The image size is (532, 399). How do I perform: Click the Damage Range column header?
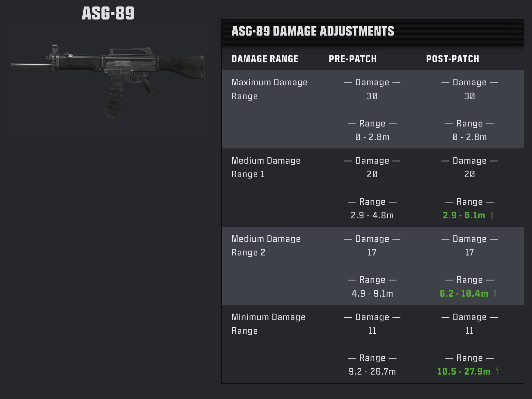(x=265, y=59)
